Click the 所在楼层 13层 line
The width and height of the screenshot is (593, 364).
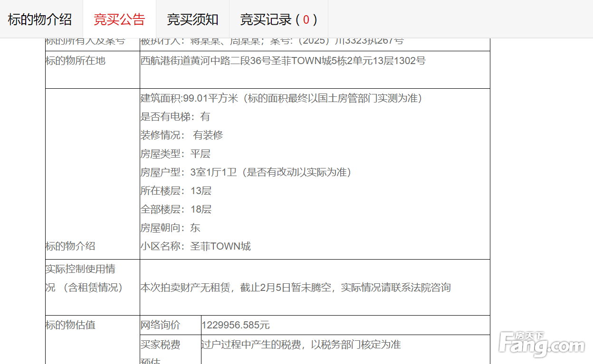(176, 191)
